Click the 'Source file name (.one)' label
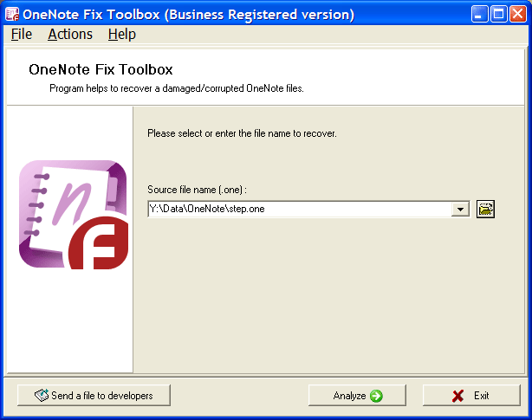Image resolution: width=532 pixels, height=420 pixels. (198, 190)
